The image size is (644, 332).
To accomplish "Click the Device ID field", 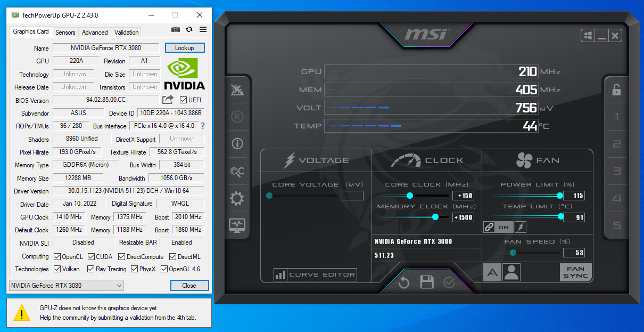I will pyautogui.click(x=171, y=113).
